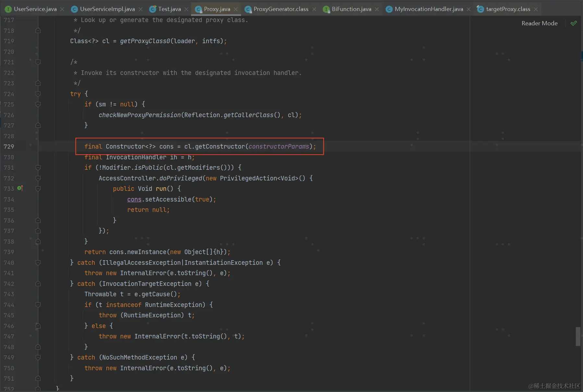Click the getProxyClass0 method call
The width and height of the screenshot is (583, 392).
pos(145,41)
